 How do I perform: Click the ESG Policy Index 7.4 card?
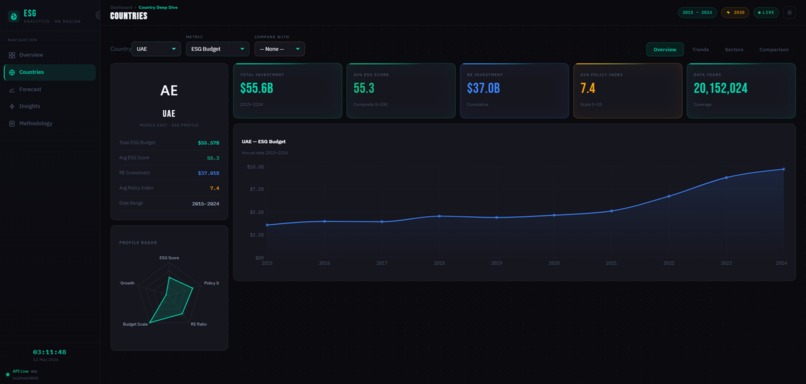[x=628, y=90]
